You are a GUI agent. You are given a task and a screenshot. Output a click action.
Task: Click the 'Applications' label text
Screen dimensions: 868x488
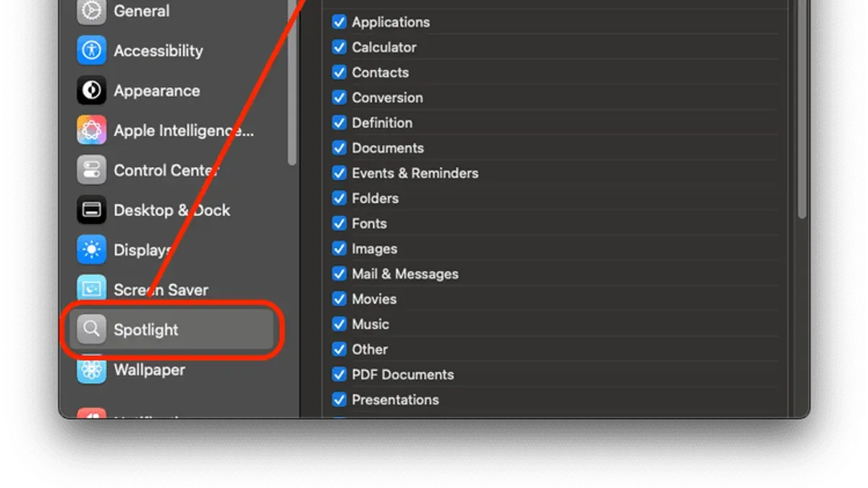391,22
